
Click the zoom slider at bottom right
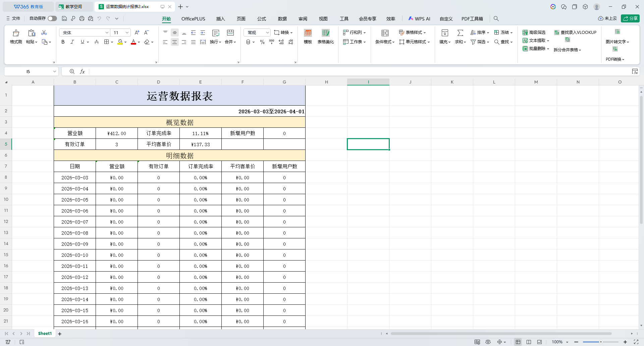(600, 342)
